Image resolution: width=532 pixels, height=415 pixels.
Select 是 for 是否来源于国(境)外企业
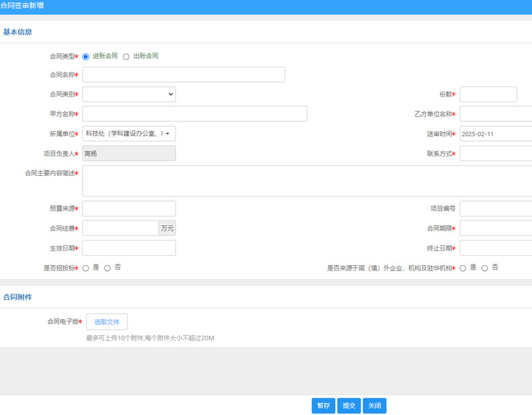[463, 268]
